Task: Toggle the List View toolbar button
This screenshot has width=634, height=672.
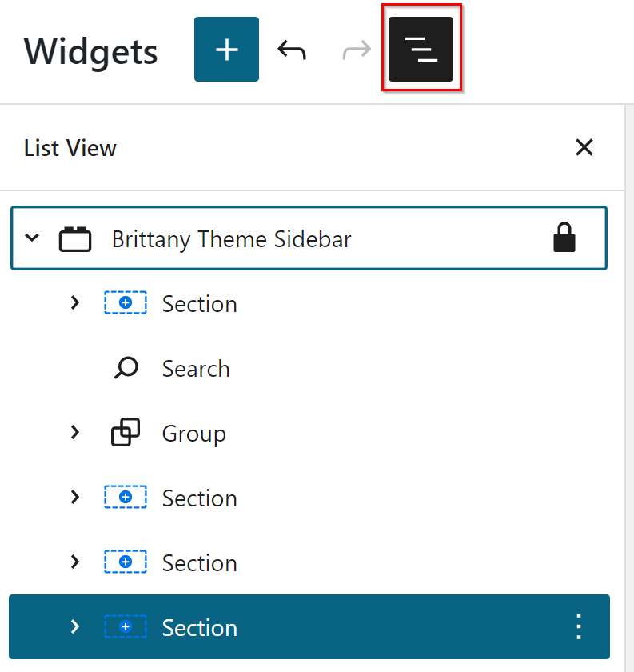Action: coord(421,50)
